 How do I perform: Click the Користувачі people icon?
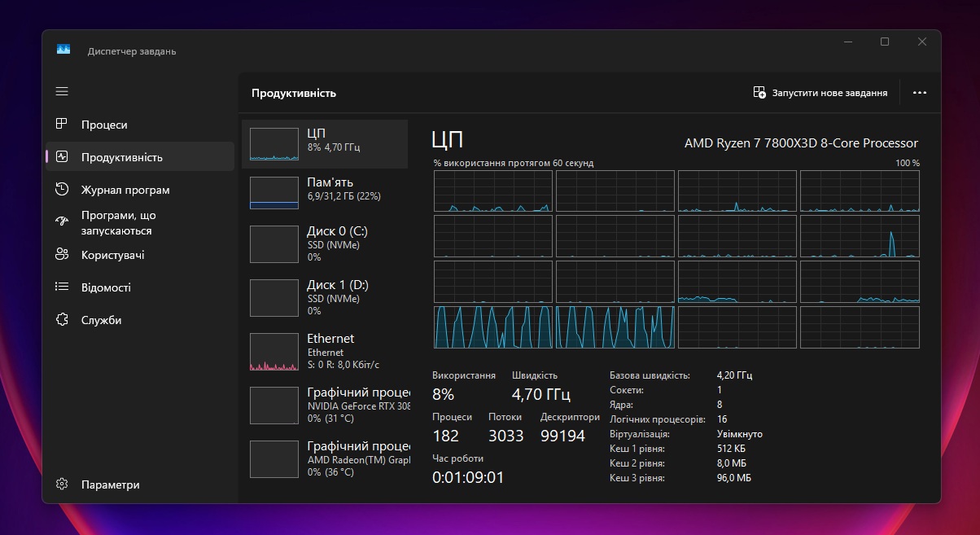[62, 254]
